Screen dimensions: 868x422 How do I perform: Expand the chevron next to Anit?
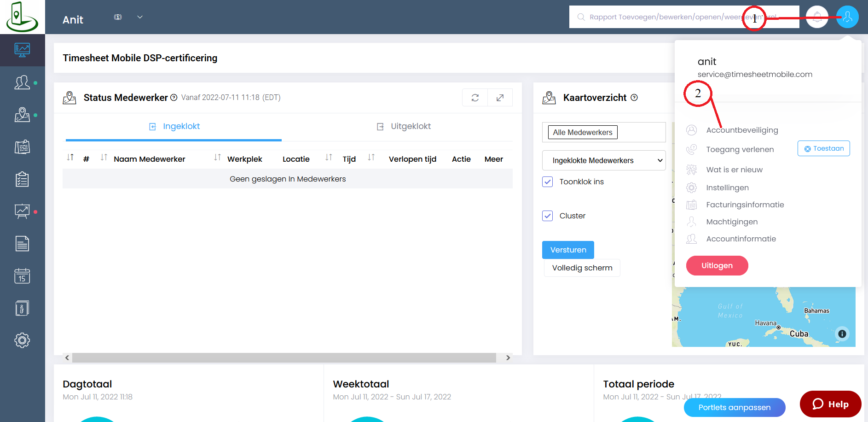(x=140, y=17)
